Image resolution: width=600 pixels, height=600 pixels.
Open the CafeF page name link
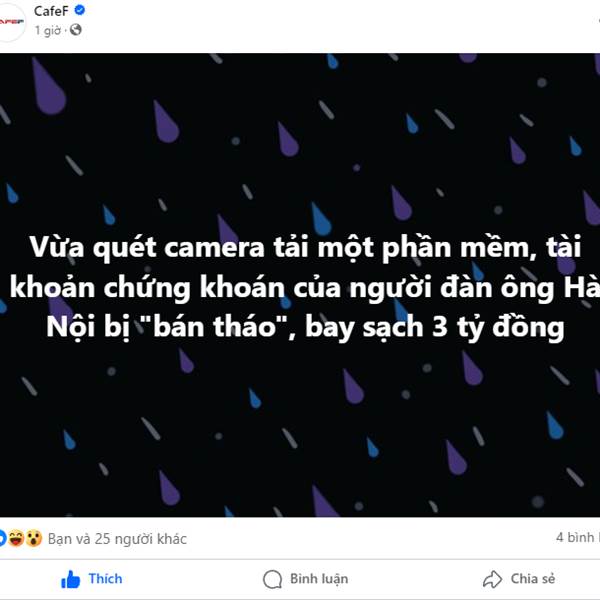click(x=51, y=11)
